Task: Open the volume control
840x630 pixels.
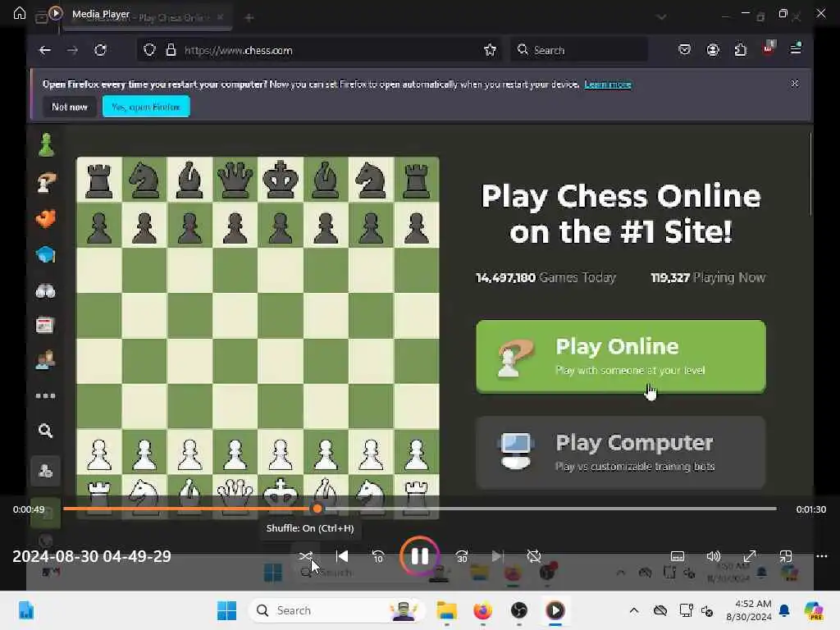Action: tap(713, 557)
